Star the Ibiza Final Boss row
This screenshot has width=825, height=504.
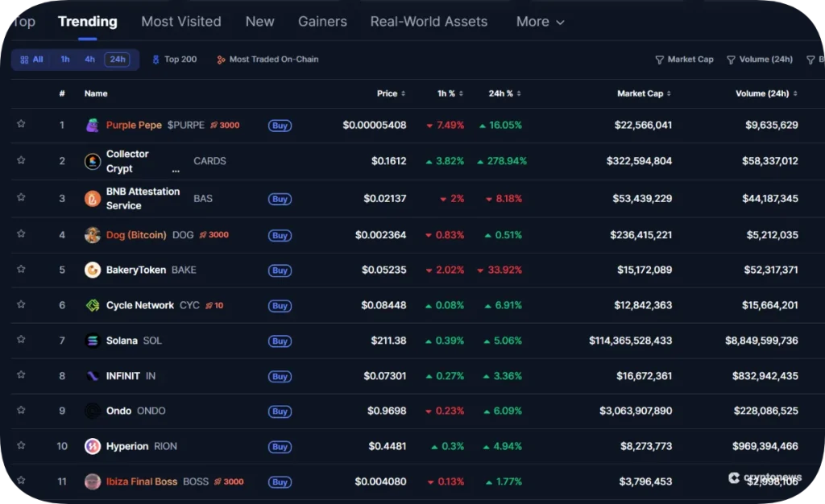click(x=21, y=480)
